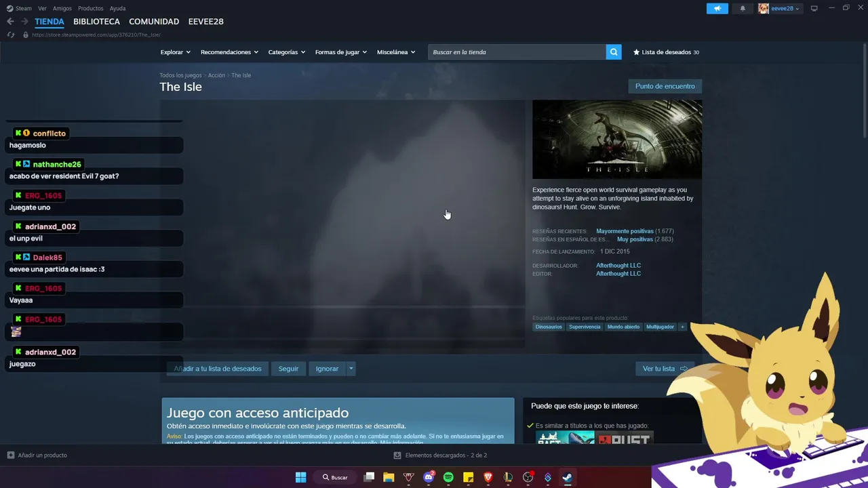
Task: Open the Ver menu
Action: 42,8
